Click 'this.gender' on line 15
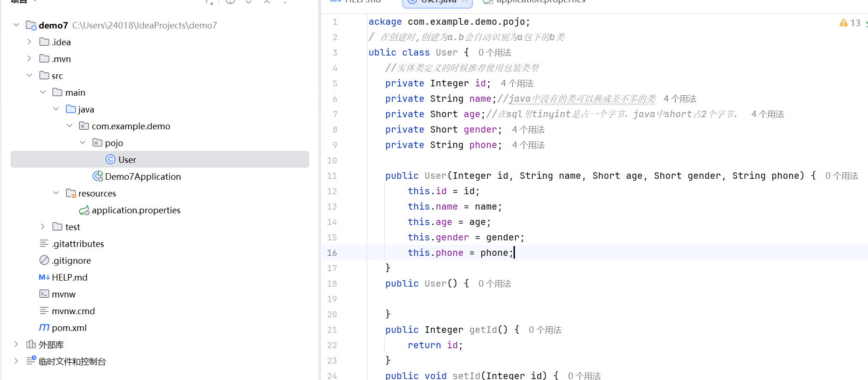The height and width of the screenshot is (380, 868). 438,237
